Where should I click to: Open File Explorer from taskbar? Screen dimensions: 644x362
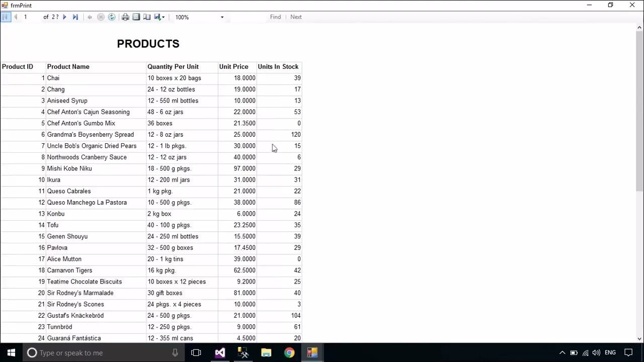click(266, 352)
